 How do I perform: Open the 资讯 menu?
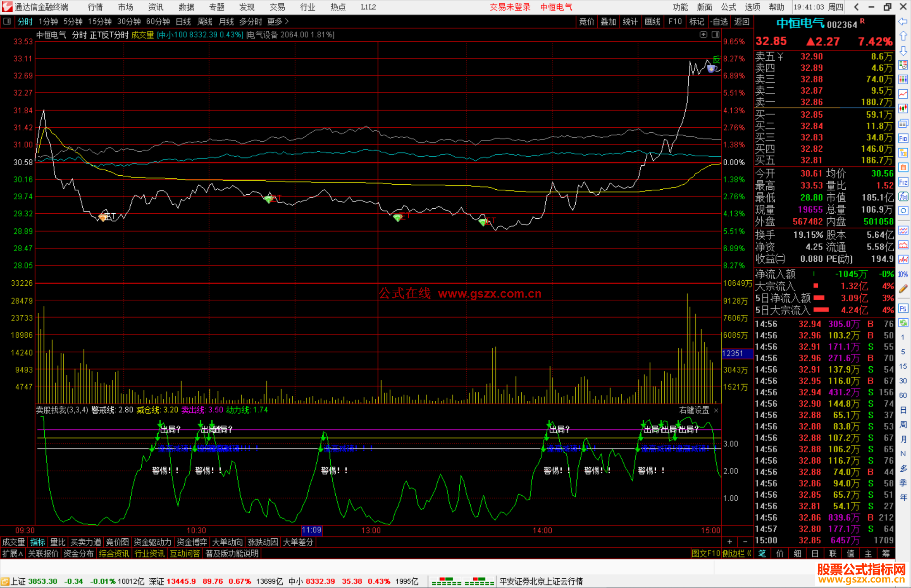point(156,7)
